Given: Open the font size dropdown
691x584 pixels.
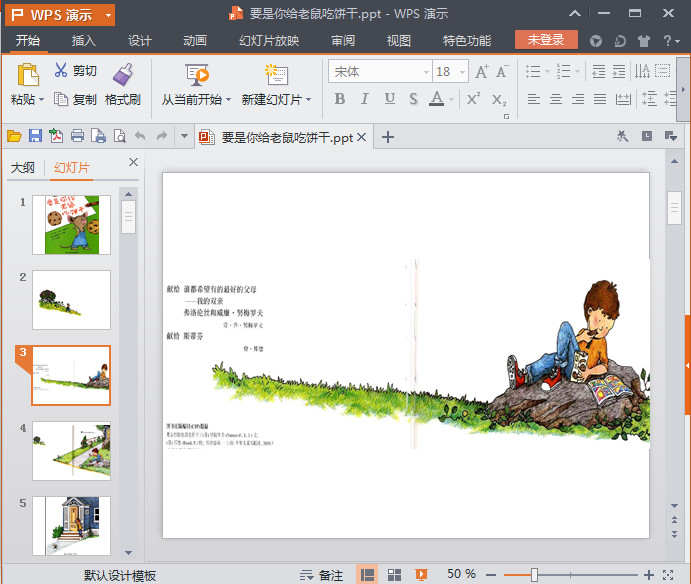Looking at the screenshot, I should pos(462,72).
